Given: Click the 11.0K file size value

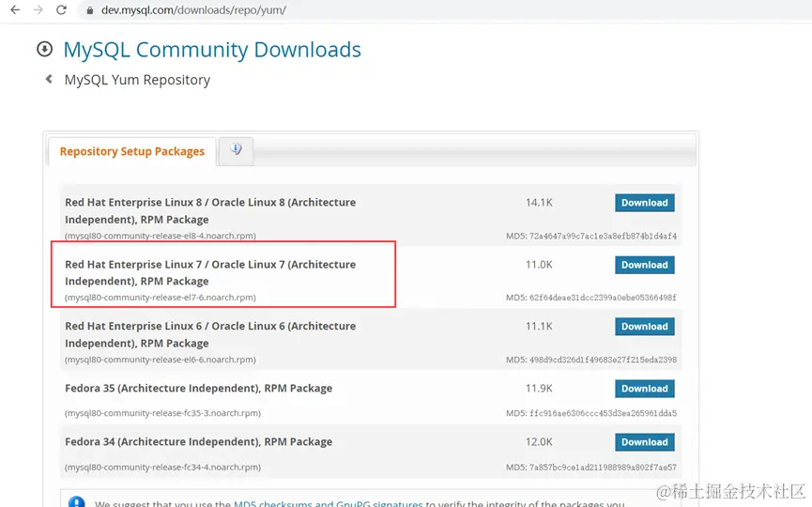Looking at the screenshot, I should point(539,265).
